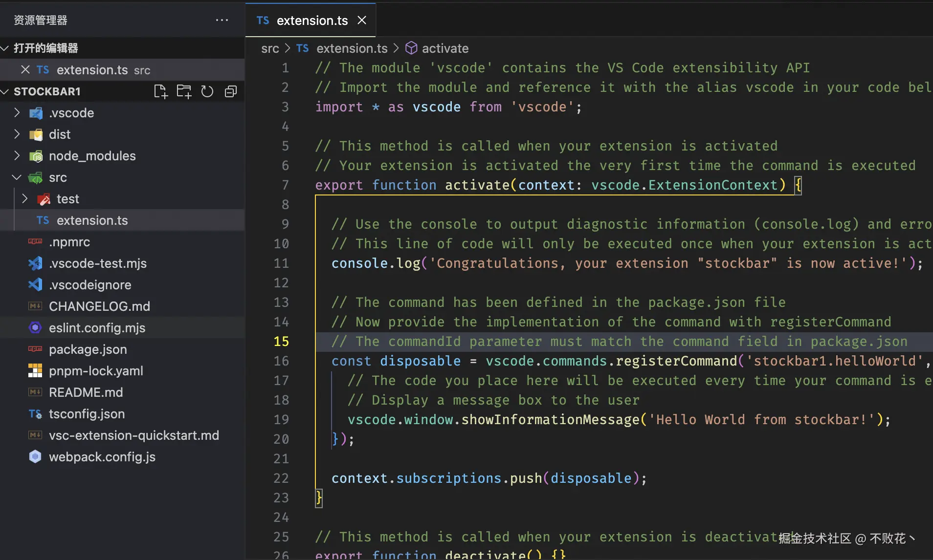Open the package.json file
The image size is (933, 560).
point(122,349)
